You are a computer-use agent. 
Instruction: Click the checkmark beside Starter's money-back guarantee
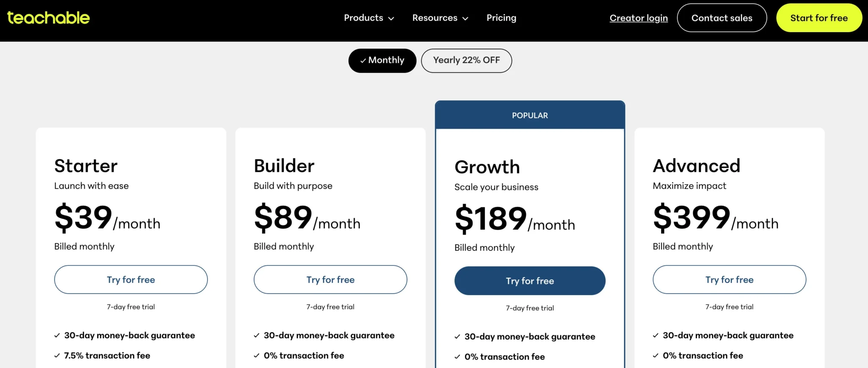[x=57, y=335]
